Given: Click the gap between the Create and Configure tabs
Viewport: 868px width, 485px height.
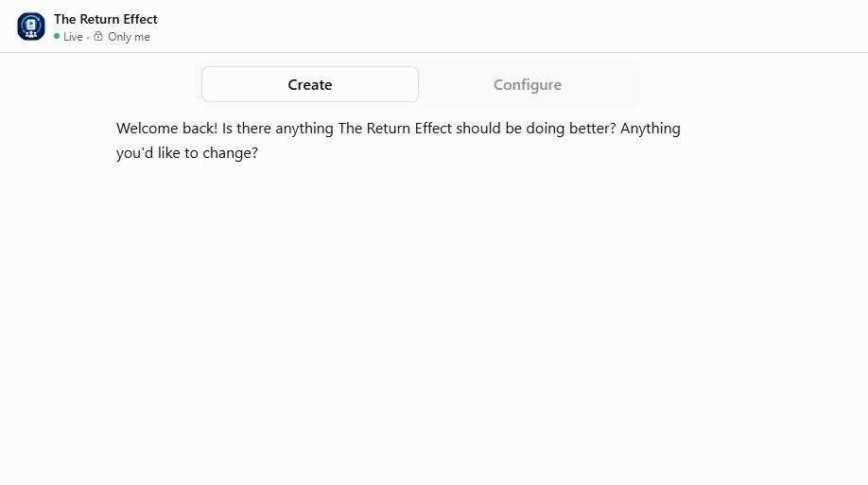Looking at the screenshot, I should tap(419, 84).
